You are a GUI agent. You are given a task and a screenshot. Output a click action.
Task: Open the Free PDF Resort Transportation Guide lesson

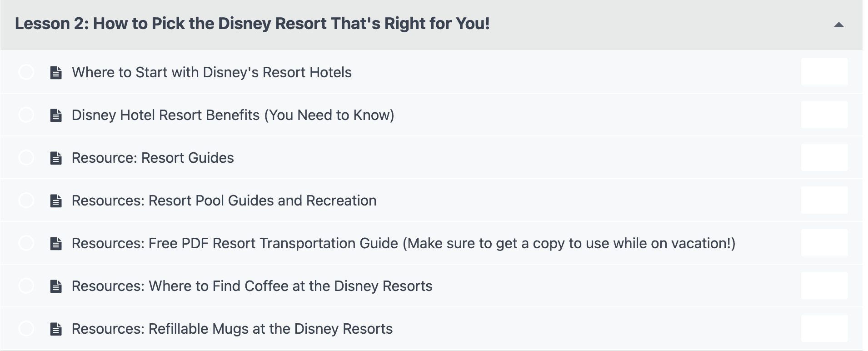click(404, 243)
